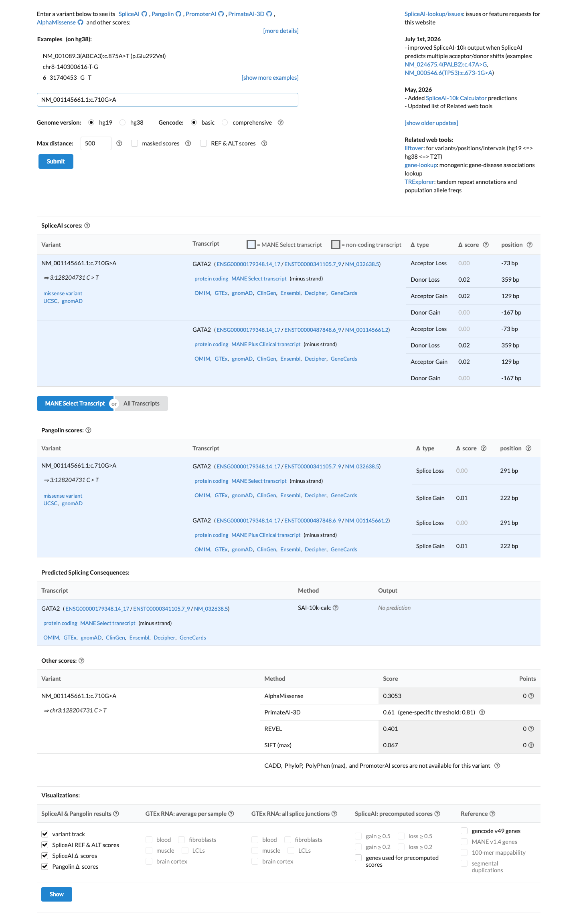
Task: Expand more details link
Action: click(281, 31)
